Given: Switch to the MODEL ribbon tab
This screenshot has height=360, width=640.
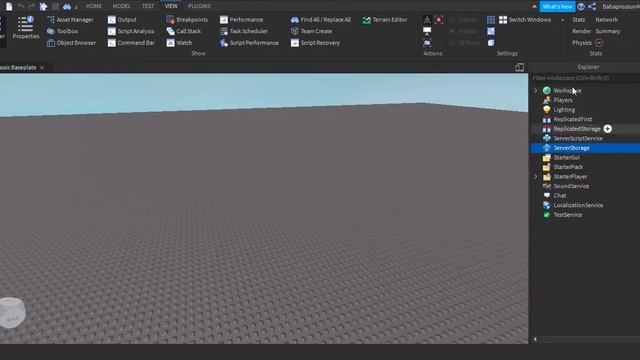Looking at the screenshot, I should point(122,6).
